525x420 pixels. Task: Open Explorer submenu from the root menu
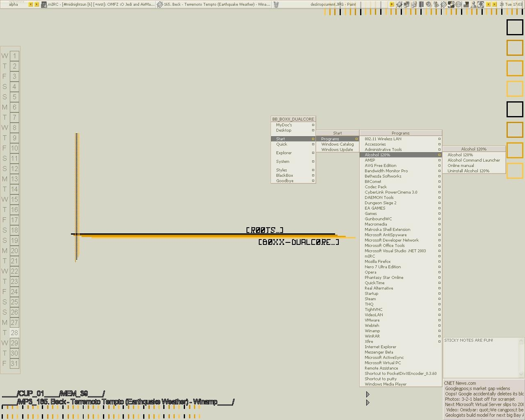[x=293, y=153]
